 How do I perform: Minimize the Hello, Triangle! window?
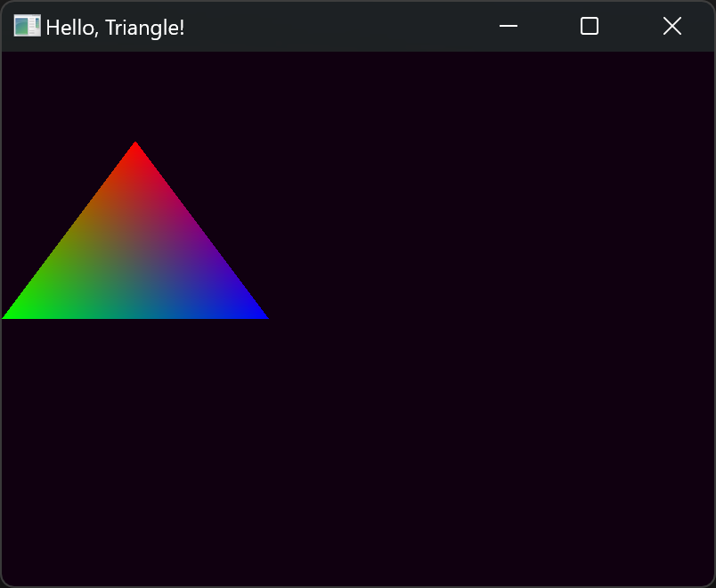(509, 27)
